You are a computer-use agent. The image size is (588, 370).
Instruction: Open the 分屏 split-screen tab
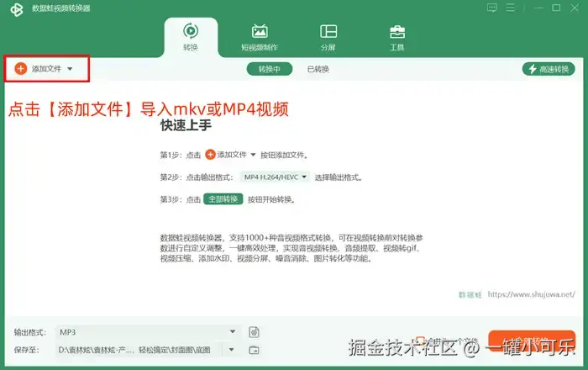tap(328, 37)
